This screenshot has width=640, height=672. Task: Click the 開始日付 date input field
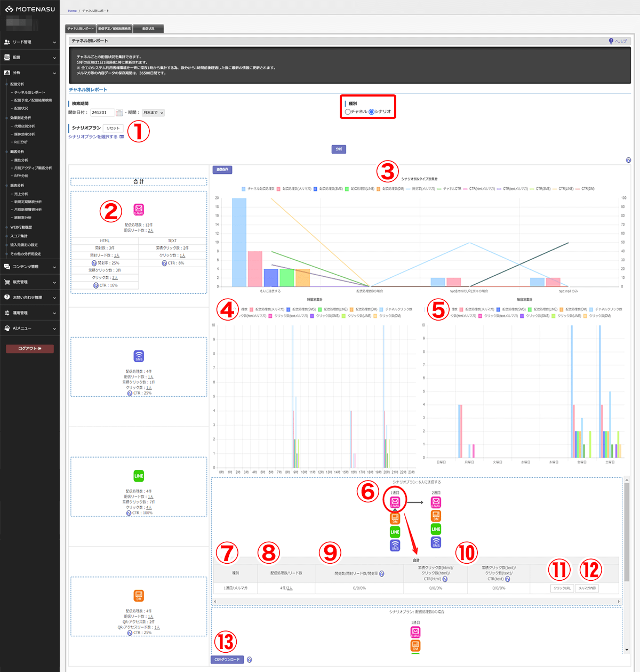(x=101, y=113)
